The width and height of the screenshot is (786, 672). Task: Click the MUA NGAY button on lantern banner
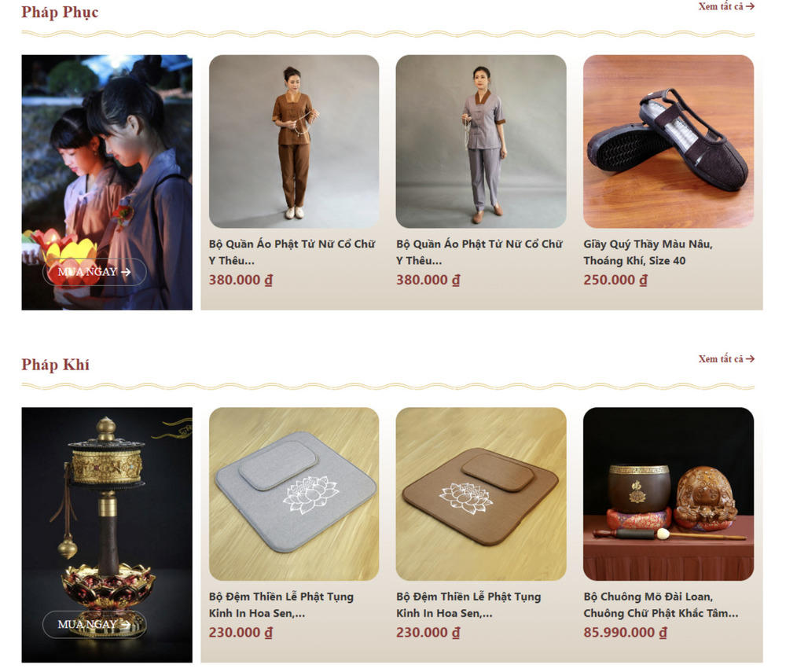[94, 272]
